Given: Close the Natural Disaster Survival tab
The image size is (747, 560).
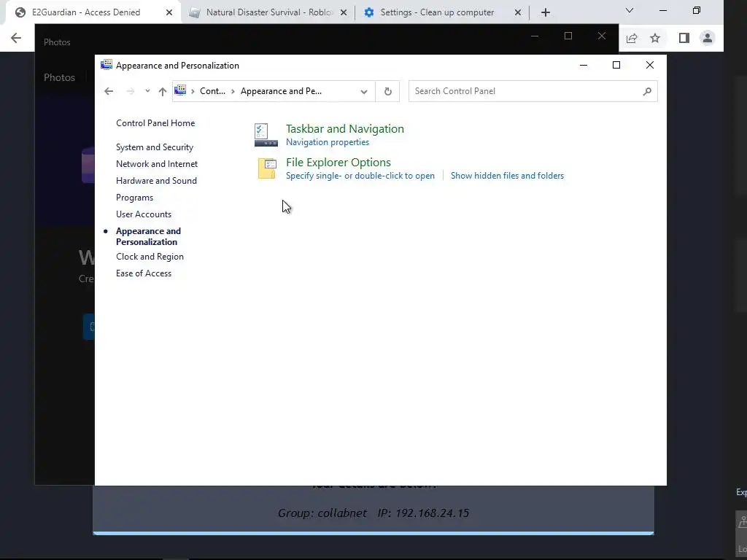Looking at the screenshot, I should (x=344, y=12).
